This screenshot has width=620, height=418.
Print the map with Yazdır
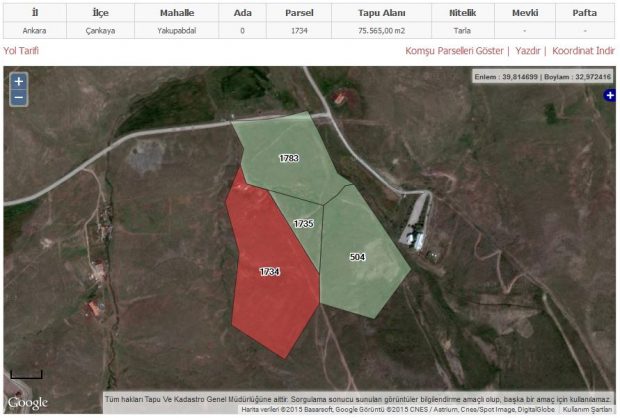point(527,50)
